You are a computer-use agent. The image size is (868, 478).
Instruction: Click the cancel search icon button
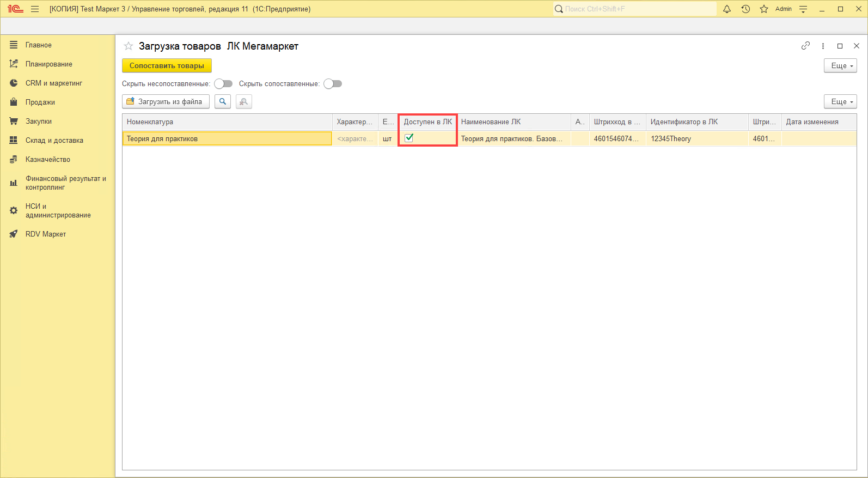click(244, 101)
